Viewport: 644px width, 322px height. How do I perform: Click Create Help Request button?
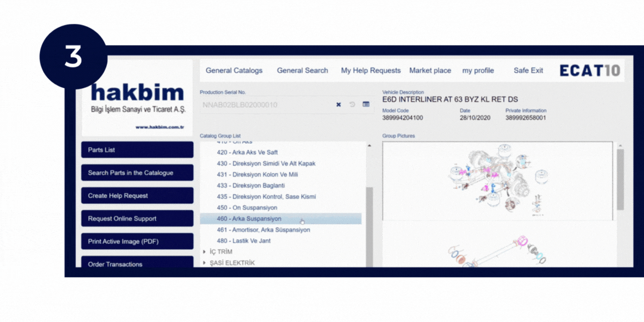pos(137,196)
